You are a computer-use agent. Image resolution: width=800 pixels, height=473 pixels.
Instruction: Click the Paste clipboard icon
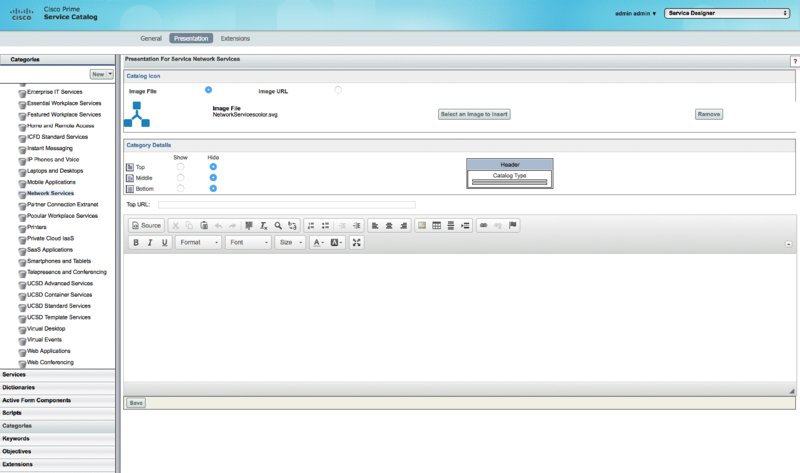(x=204, y=226)
